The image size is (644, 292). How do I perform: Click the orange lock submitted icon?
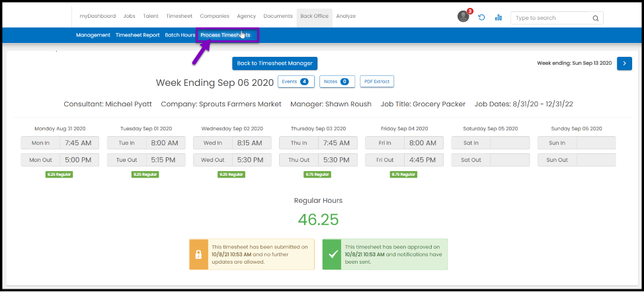pyautogui.click(x=199, y=254)
